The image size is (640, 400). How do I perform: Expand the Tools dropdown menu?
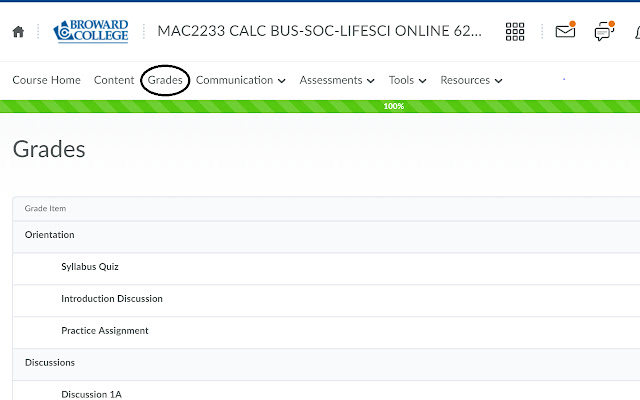point(407,80)
